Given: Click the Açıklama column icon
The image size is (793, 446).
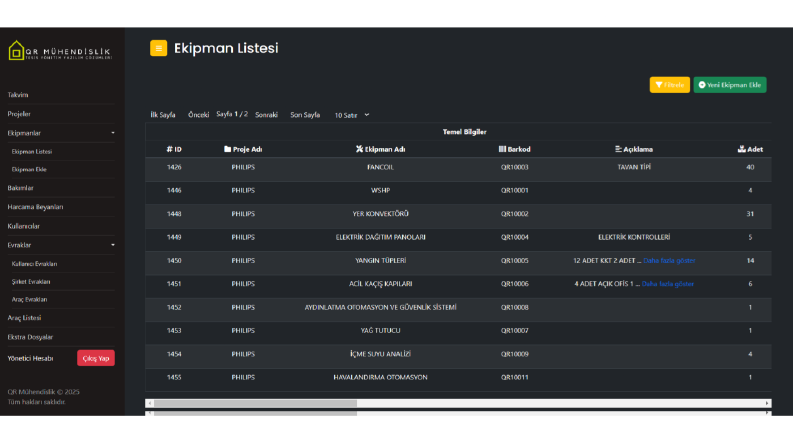Looking at the screenshot, I should (618, 149).
